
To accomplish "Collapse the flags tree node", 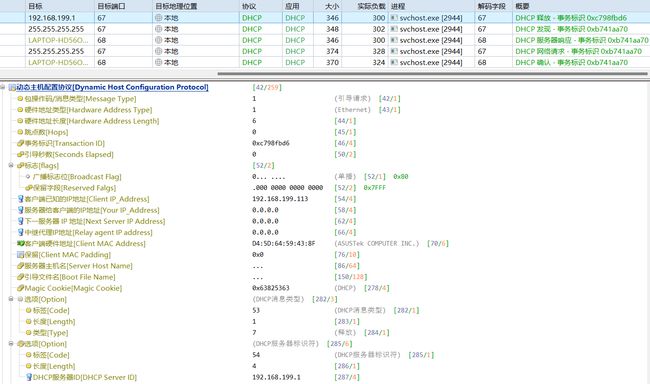I will point(11,165).
